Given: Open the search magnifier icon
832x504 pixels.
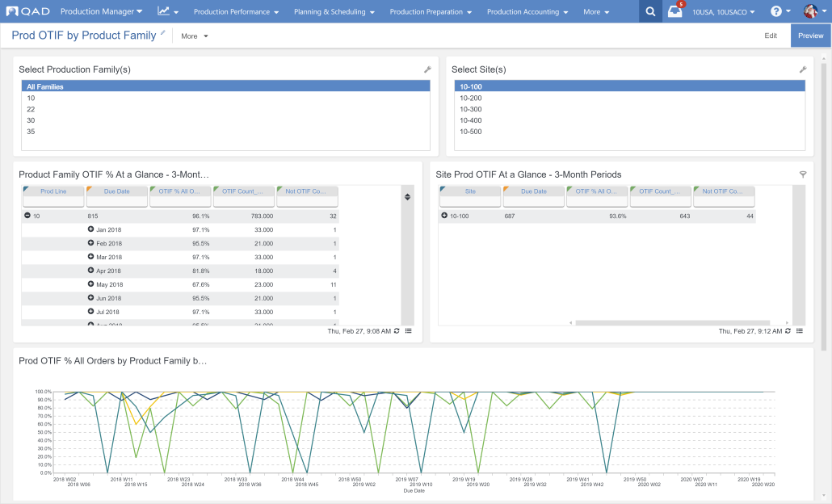Looking at the screenshot, I should point(650,11).
